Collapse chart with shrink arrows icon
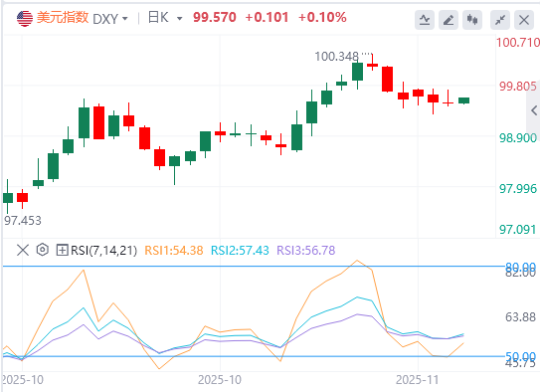Image resolution: width=540 pixels, height=392 pixels. click(x=500, y=20)
